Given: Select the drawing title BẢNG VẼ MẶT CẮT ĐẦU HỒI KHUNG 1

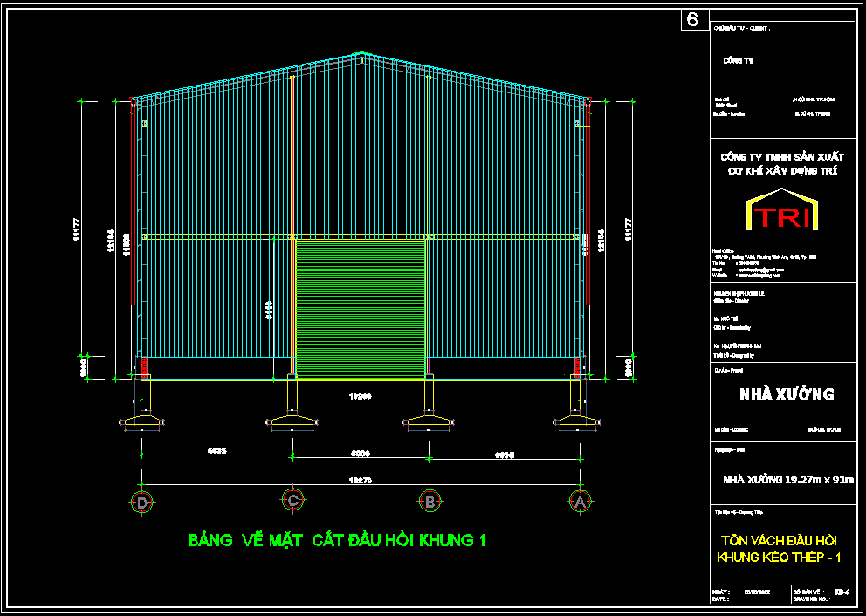Looking at the screenshot, I should (x=337, y=540).
